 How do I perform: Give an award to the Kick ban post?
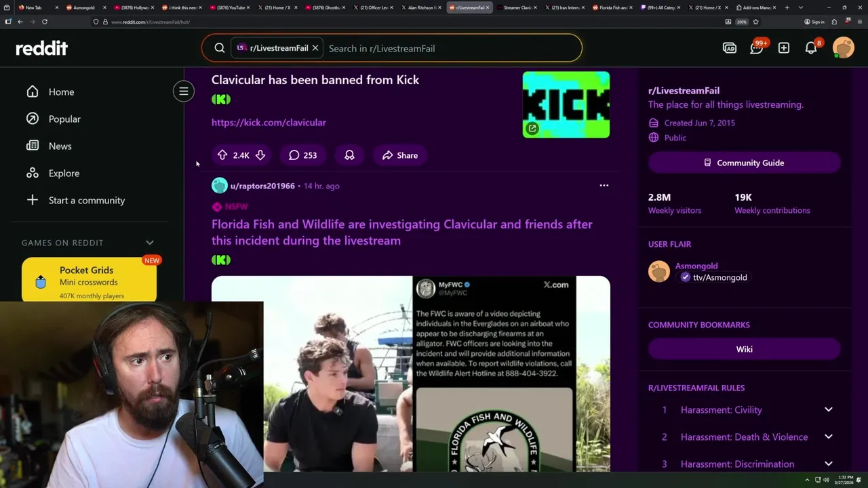[349, 155]
